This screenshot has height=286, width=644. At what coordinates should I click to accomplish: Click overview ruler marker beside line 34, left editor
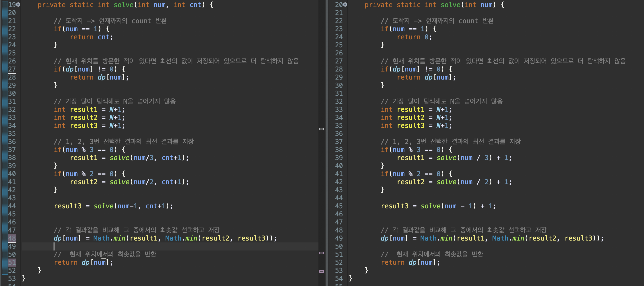322,129
